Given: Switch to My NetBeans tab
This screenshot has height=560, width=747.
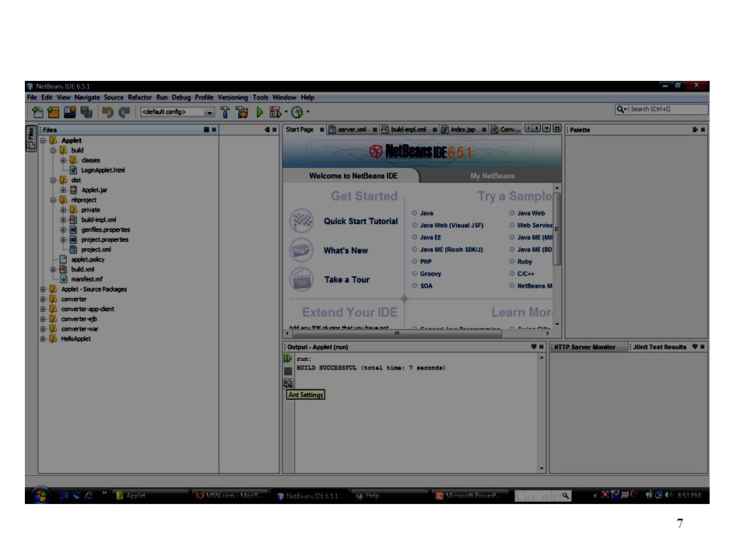Looking at the screenshot, I should coord(492,176).
